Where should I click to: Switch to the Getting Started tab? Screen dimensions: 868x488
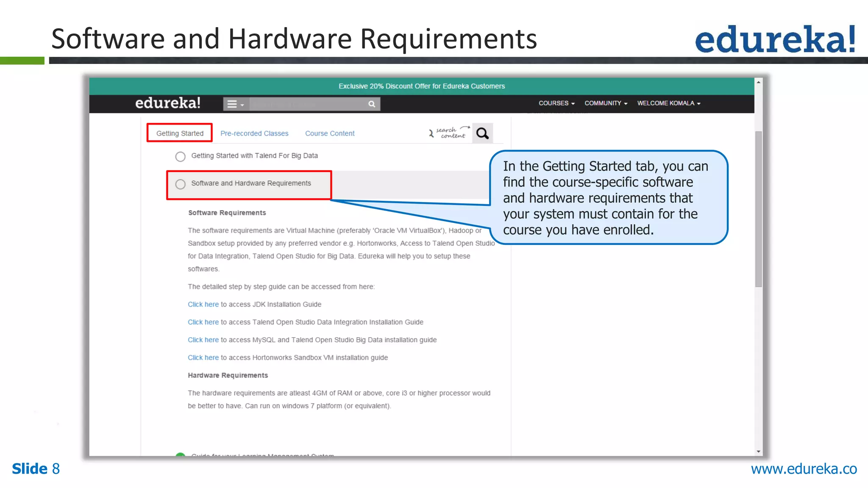tap(180, 133)
